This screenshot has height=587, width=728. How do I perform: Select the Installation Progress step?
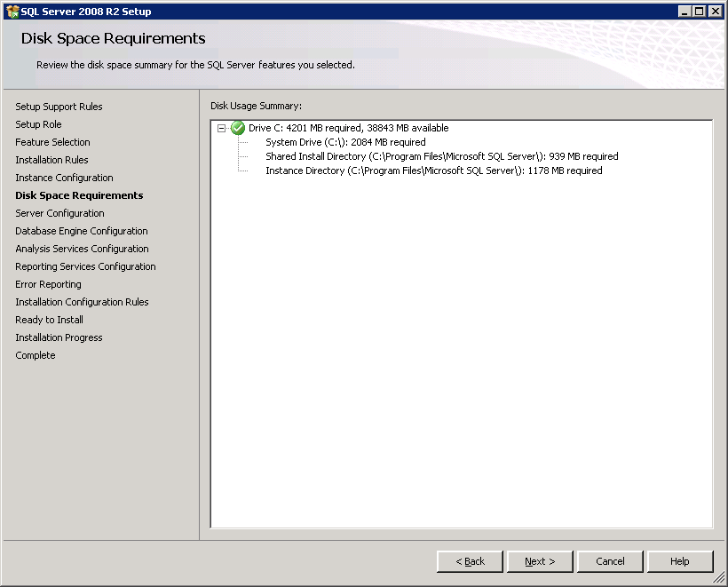point(59,337)
